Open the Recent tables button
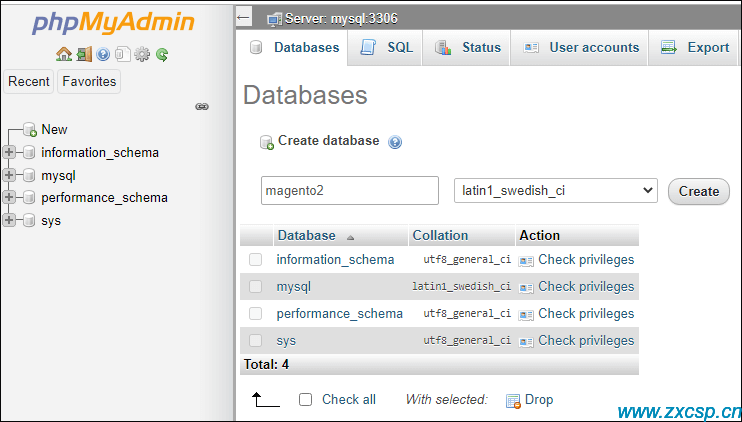This screenshot has width=742, height=422. (x=28, y=81)
